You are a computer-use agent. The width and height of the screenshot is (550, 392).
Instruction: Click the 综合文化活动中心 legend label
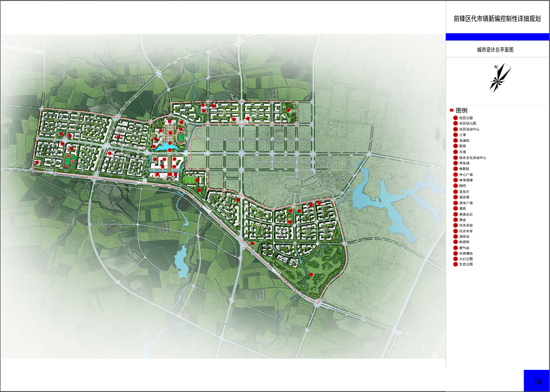(x=472, y=158)
